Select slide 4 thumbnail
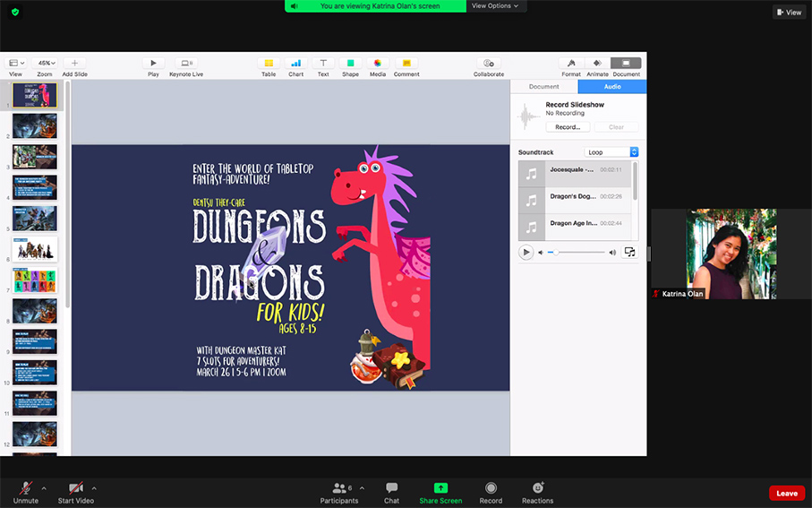Screen dimensions: 812x508 (x=35, y=187)
